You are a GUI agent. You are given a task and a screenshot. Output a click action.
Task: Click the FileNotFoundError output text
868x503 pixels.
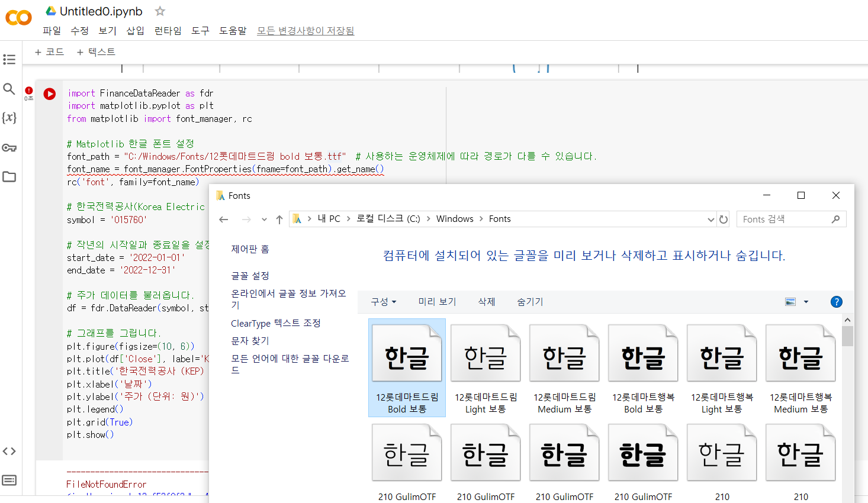(106, 485)
